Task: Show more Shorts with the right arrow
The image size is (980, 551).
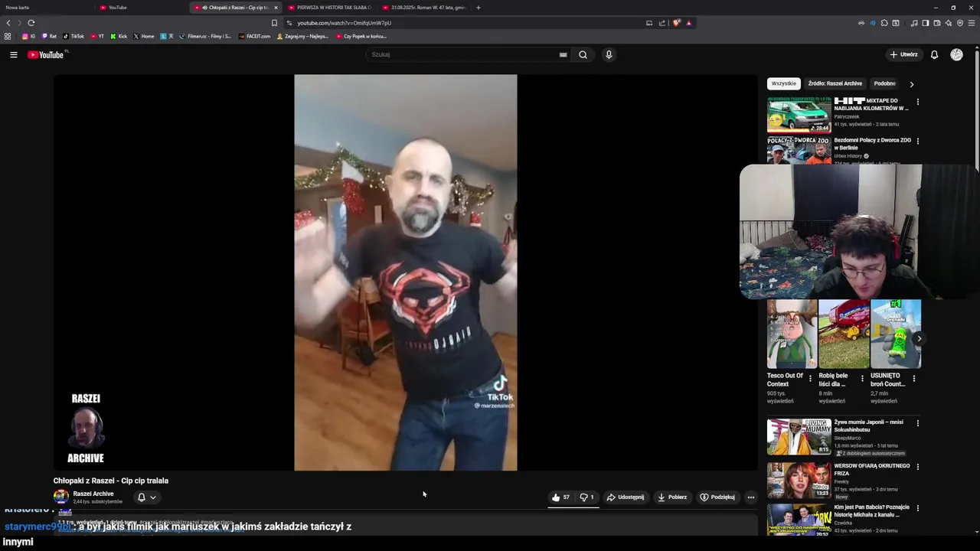Action: tap(919, 338)
